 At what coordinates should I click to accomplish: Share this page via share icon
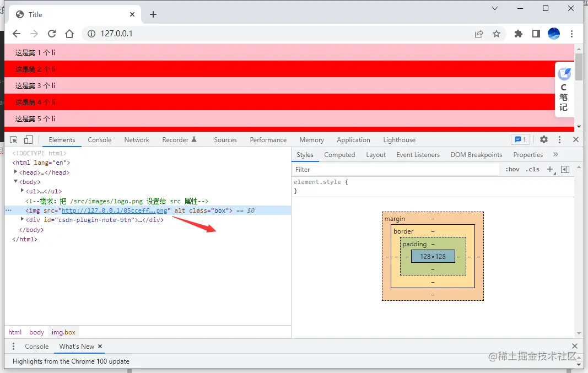click(x=479, y=34)
